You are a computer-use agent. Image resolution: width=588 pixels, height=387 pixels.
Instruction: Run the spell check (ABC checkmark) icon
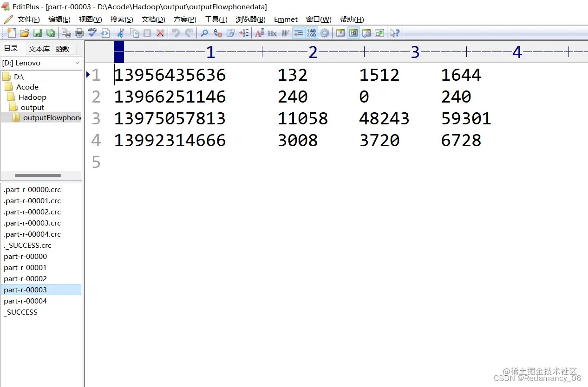(92, 33)
